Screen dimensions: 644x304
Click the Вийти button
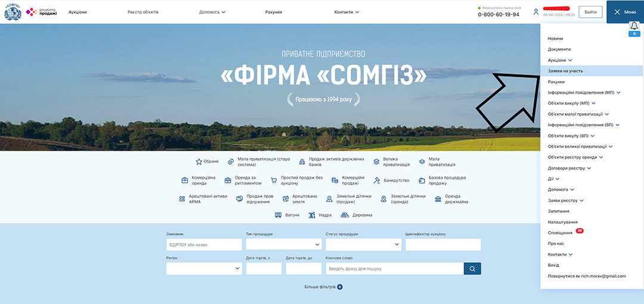[x=590, y=12]
